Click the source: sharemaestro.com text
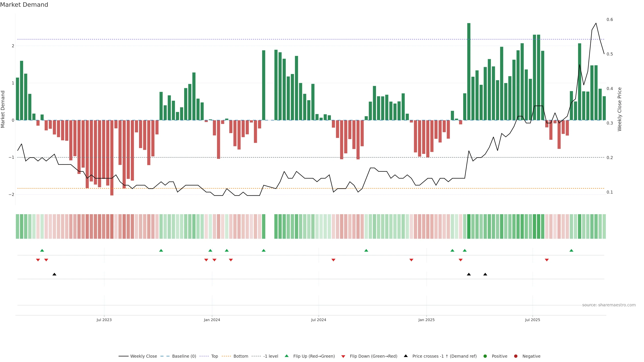This screenshot has height=362, width=644. (609, 305)
